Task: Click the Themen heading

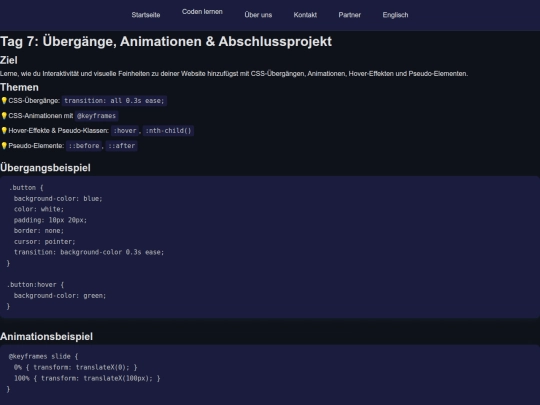Action: [x=19, y=87]
